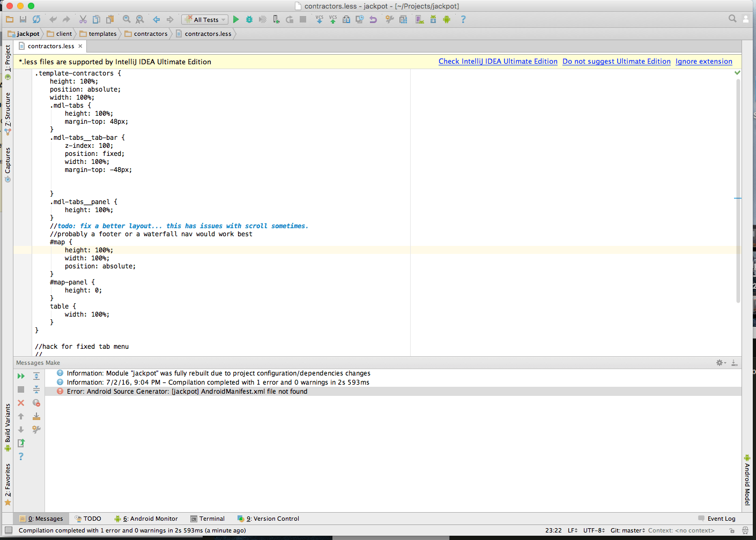
Task: Commit changes with the VCS up-arrow icon
Action: click(333, 19)
